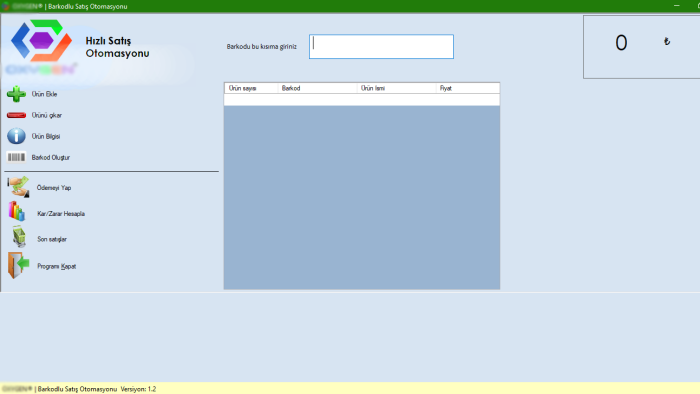The height and width of the screenshot is (394, 700).
Task: Click the Programı Kapat door icon
Action: point(18,265)
